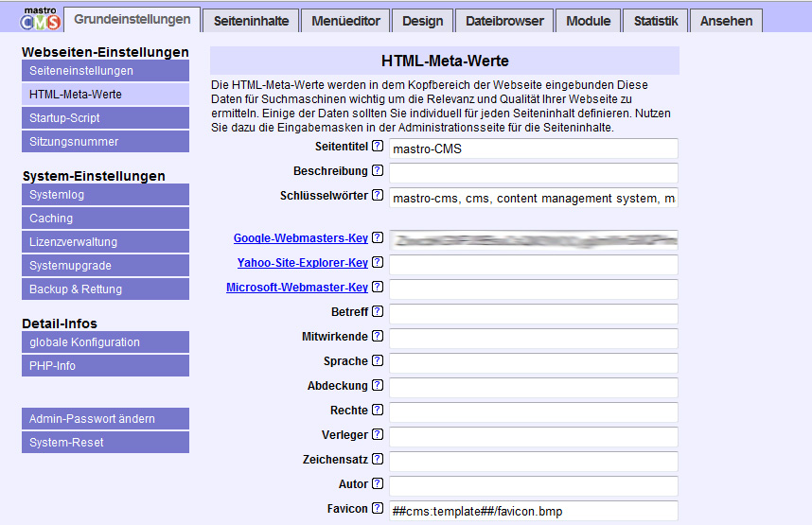Viewport: 812px width, 525px height.
Task: Open Lizenzverwaltung page
Action: [105, 242]
